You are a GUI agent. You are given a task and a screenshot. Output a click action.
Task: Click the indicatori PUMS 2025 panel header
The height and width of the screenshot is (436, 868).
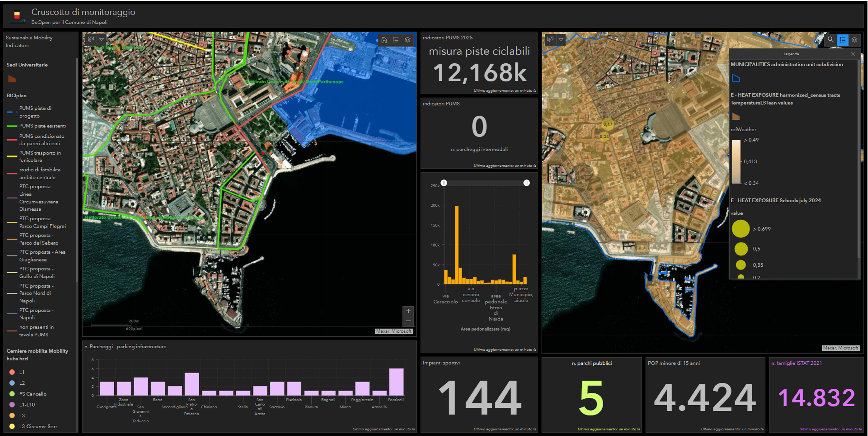[x=448, y=37]
